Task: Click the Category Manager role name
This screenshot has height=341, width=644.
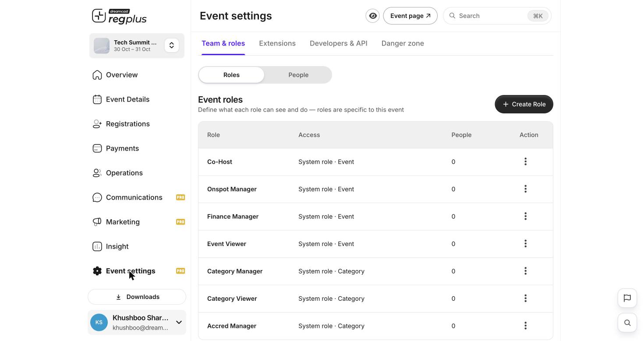Action: pyautogui.click(x=235, y=271)
